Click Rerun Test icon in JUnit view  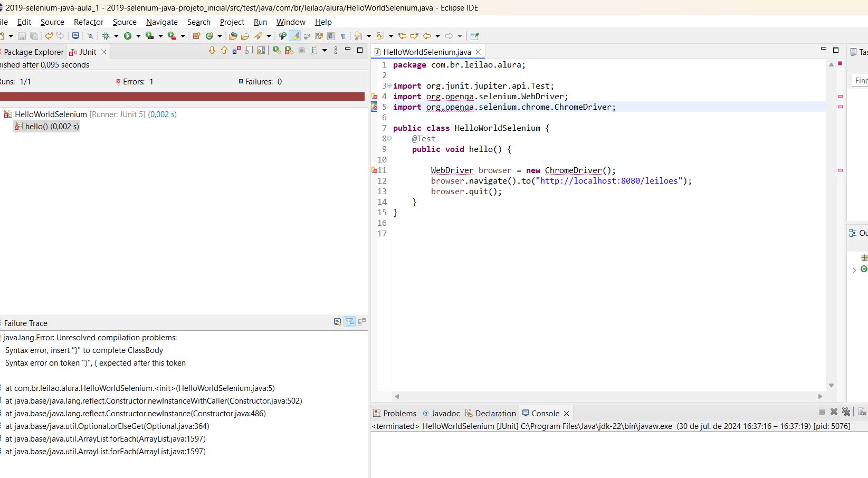[276, 50]
